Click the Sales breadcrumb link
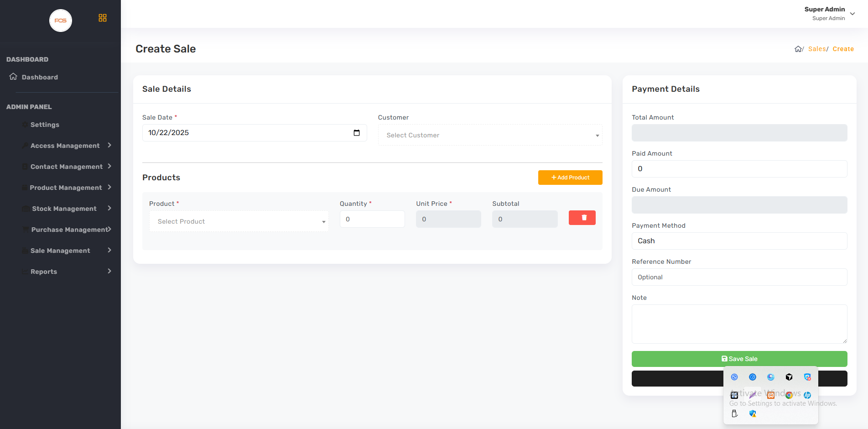 point(816,49)
